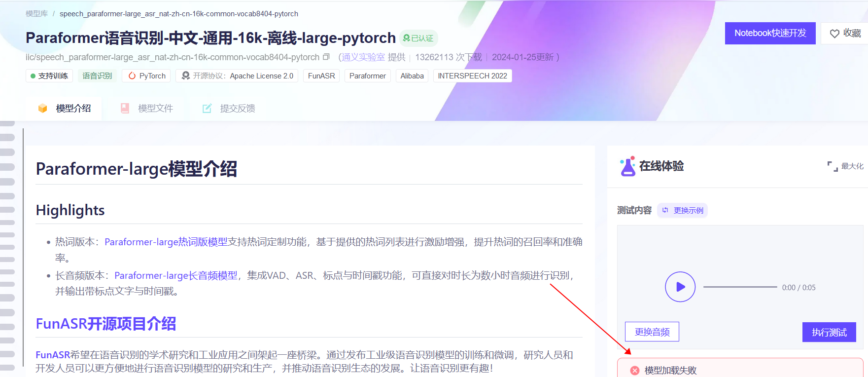Seek in the audio progress bar
Viewport: 868px width, 377px height.
[740, 287]
